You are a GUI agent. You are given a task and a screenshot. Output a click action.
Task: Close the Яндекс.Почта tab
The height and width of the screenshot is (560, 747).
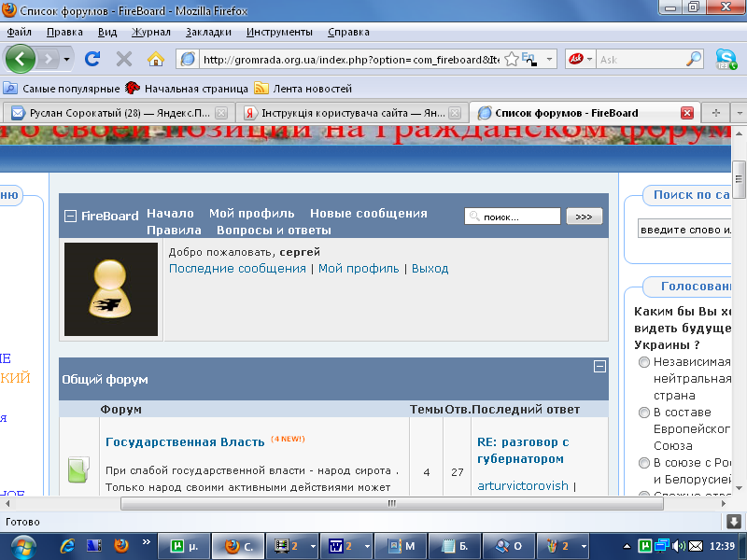221,113
